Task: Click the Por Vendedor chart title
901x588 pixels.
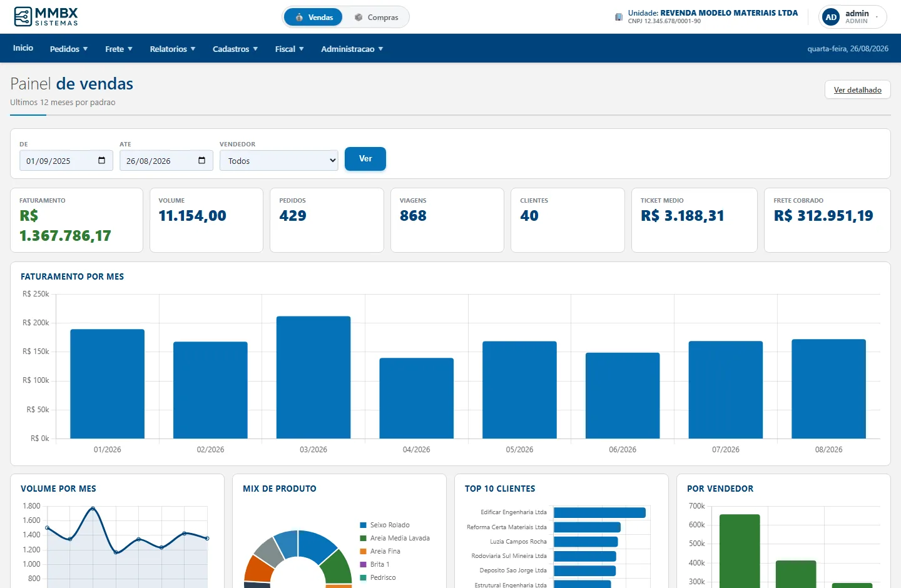Action: tap(720, 489)
